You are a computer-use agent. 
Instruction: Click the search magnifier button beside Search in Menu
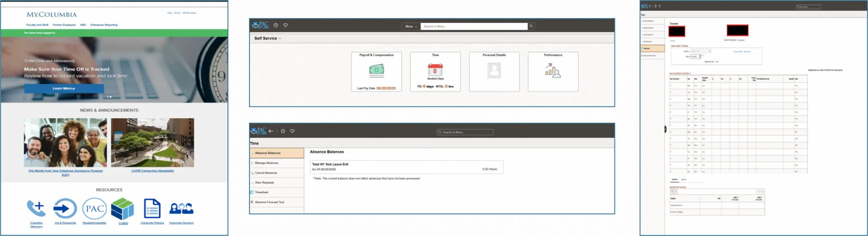click(x=531, y=26)
